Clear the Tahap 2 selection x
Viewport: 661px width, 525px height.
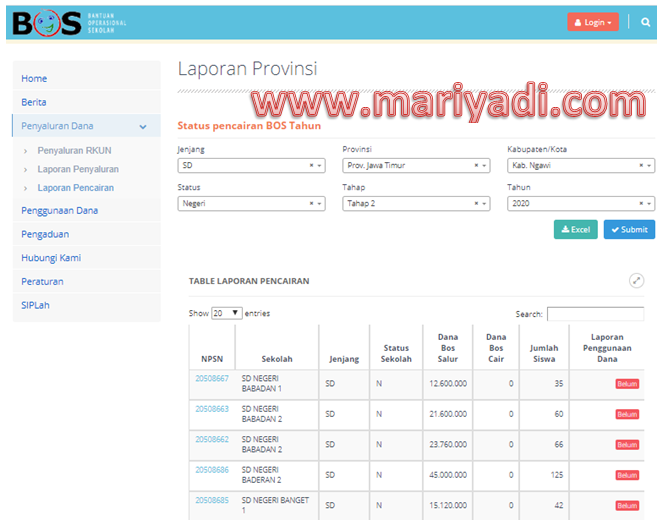point(476,203)
